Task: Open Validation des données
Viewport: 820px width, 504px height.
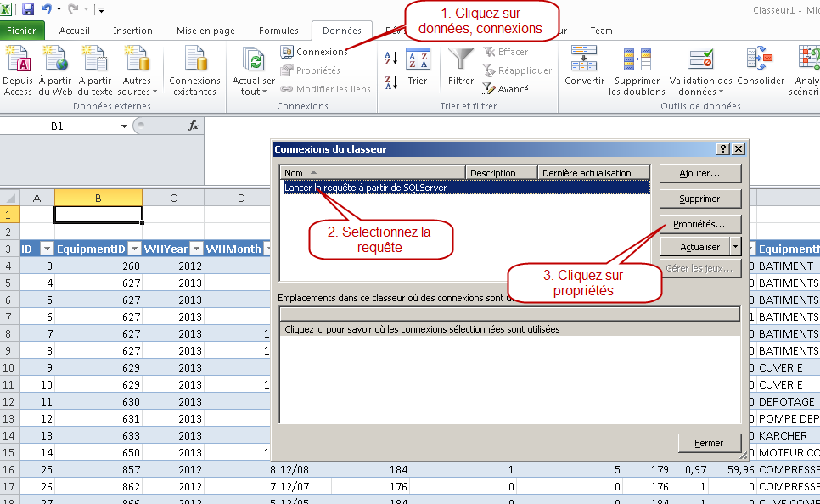Action: pyautogui.click(x=701, y=71)
